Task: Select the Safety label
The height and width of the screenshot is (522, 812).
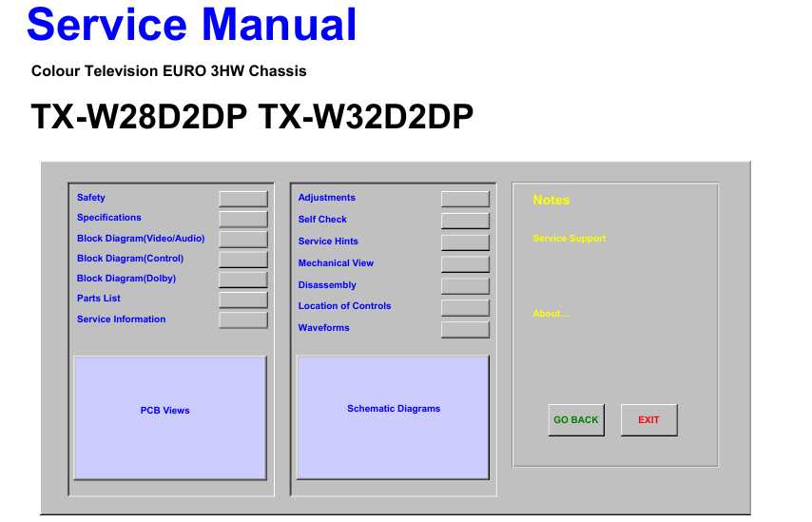Action: click(x=90, y=198)
